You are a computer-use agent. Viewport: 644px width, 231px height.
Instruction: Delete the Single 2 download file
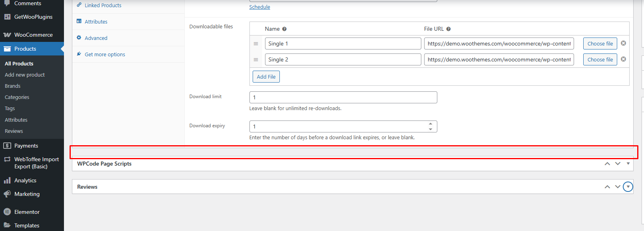623,59
